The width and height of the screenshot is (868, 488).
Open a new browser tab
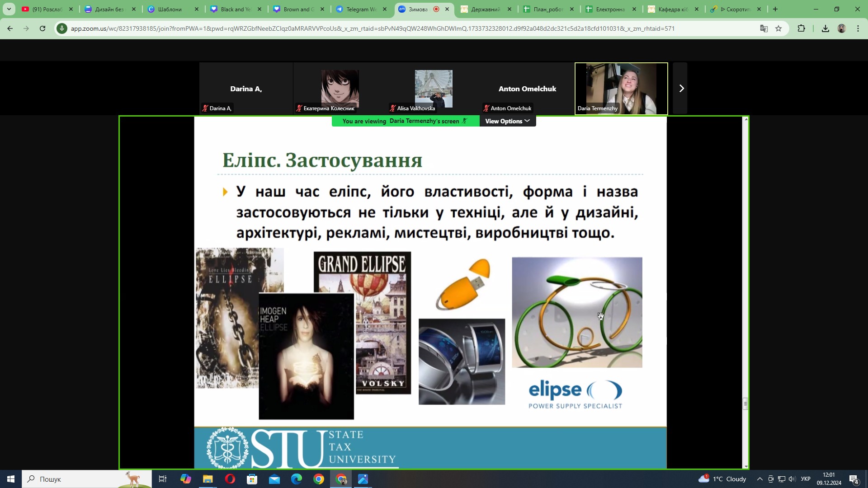[x=775, y=9]
